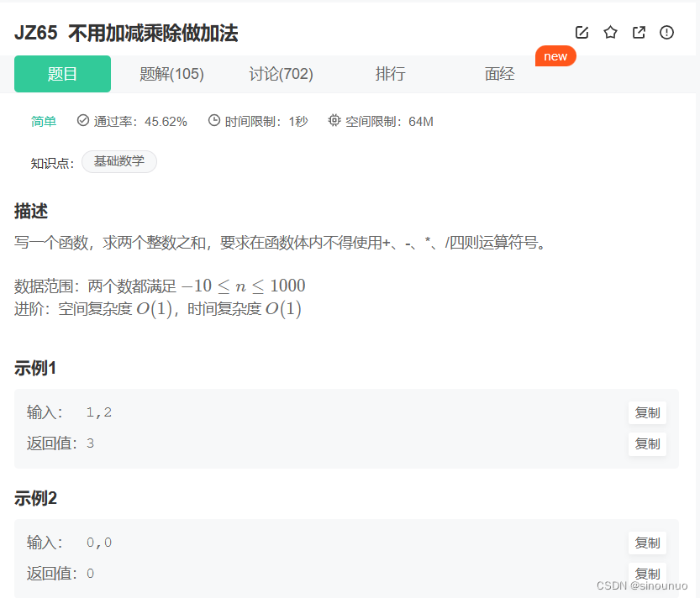Viewport: 700px width, 598px height.
Task: Click the 基础数学 knowledge tag
Action: click(x=119, y=161)
